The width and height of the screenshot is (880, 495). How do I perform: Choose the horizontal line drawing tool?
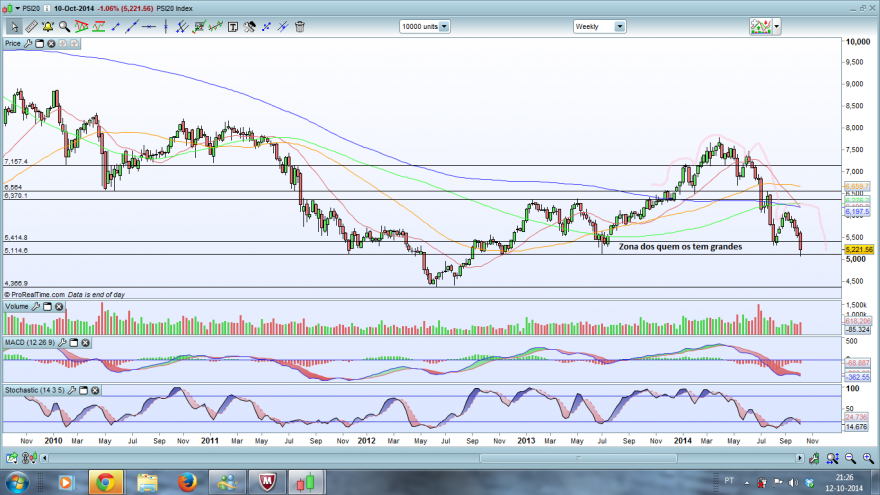149,26
